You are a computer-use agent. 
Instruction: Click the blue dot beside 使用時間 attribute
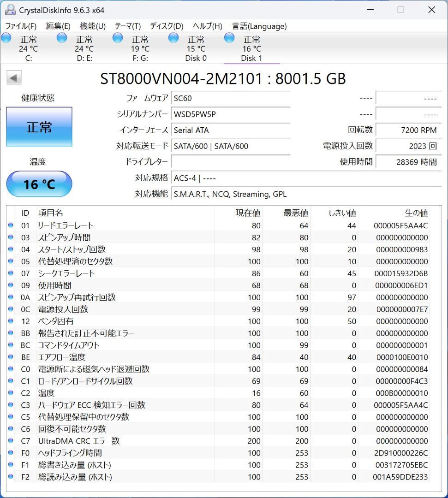(11, 285)
